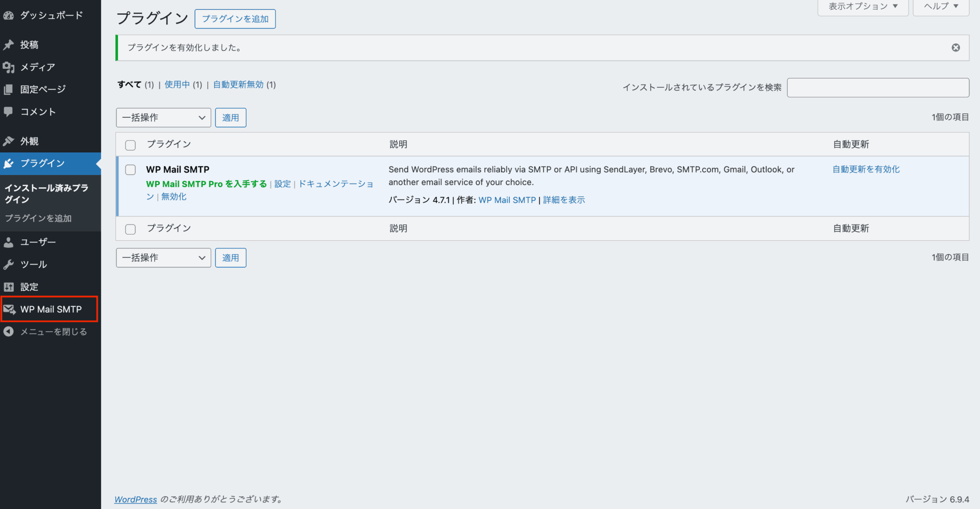Toggle select-all checkbox in table footer
980x509 pixels.
point(131,229)
